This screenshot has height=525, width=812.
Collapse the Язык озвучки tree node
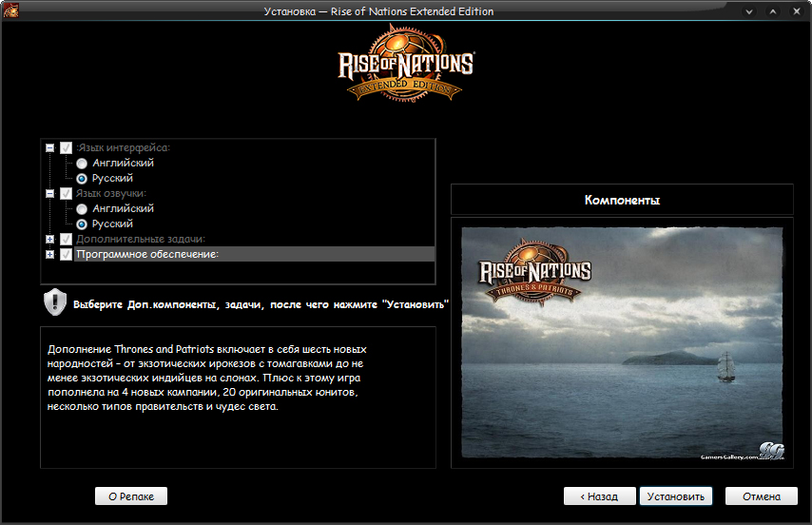pyautogui.click(x=49, y=194)
